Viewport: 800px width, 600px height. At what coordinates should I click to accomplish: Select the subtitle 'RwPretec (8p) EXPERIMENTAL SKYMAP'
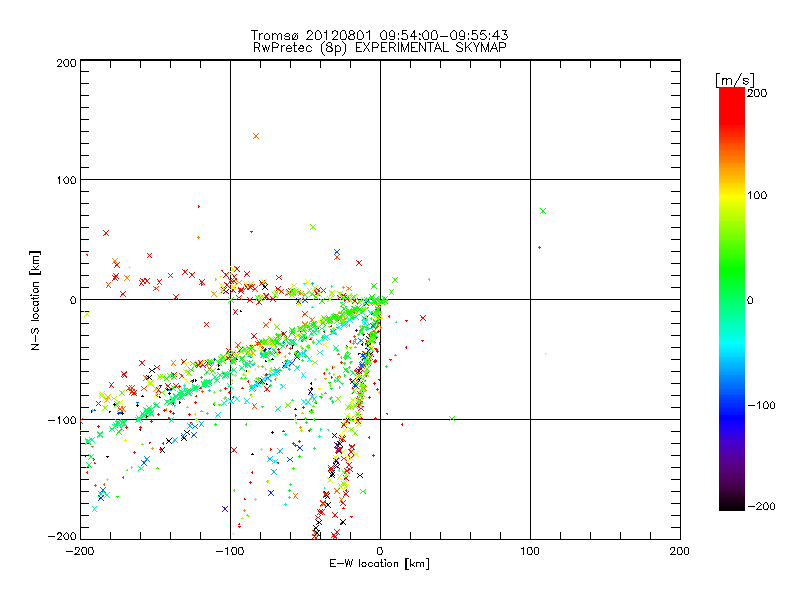tap(380, 48)
